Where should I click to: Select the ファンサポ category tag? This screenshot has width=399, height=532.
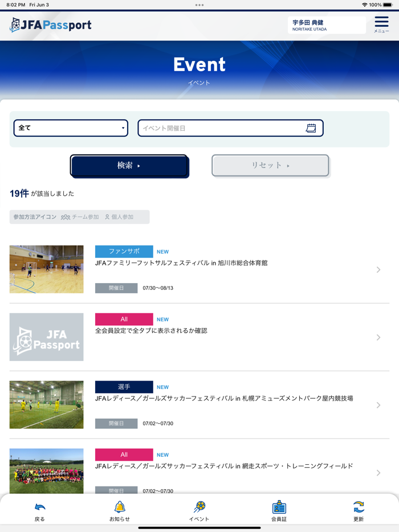(124, 251)
